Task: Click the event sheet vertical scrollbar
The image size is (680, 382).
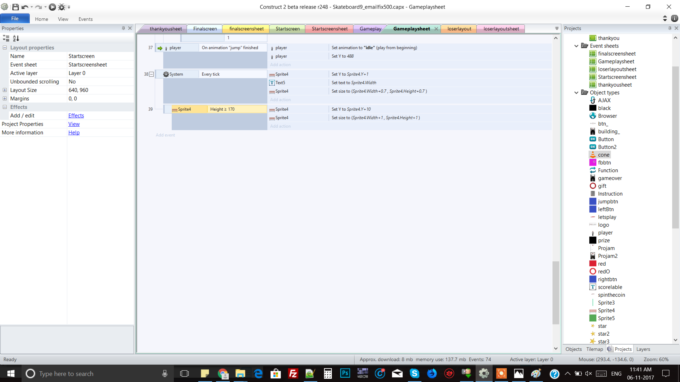Action: point(556,292)
